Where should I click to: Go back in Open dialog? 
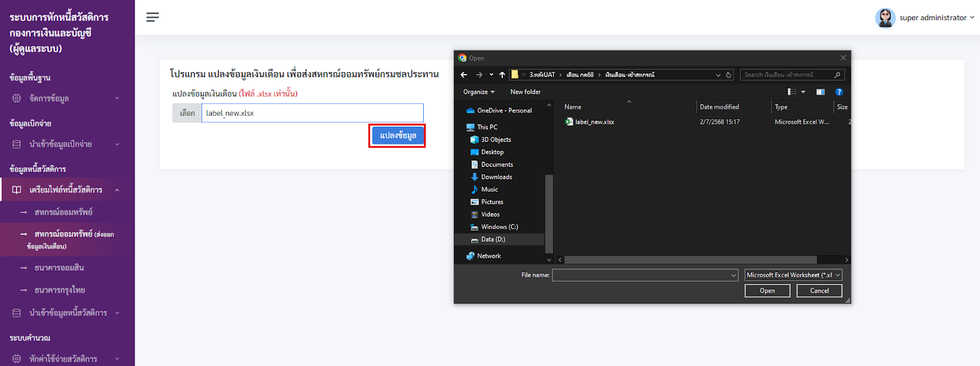pyautogui.click(x=464, y=75)
